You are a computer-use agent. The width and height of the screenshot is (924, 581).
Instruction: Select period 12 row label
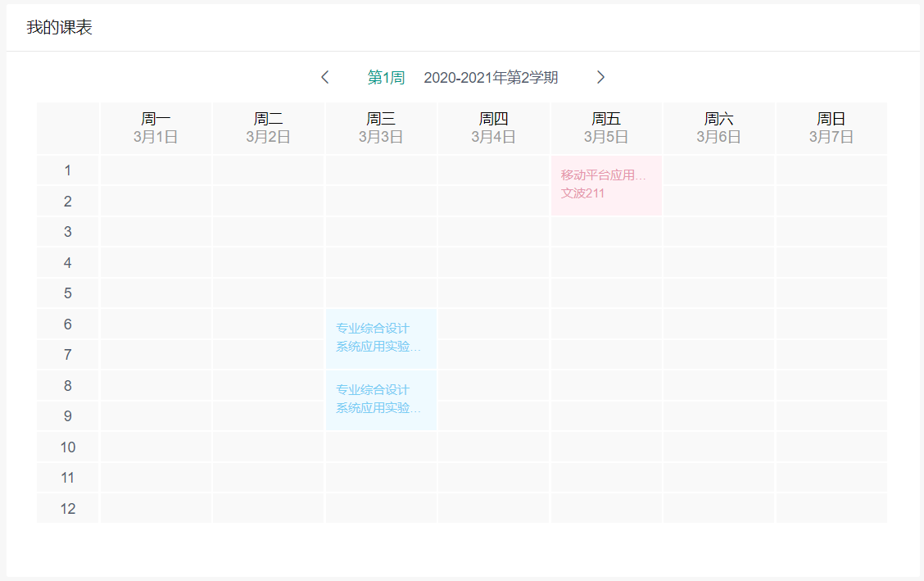[x=68, y=509]
